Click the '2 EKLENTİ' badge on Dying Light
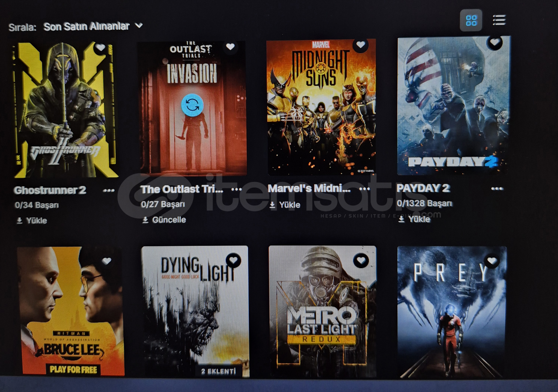Screen dimensions: 558x392 (218, 371)
